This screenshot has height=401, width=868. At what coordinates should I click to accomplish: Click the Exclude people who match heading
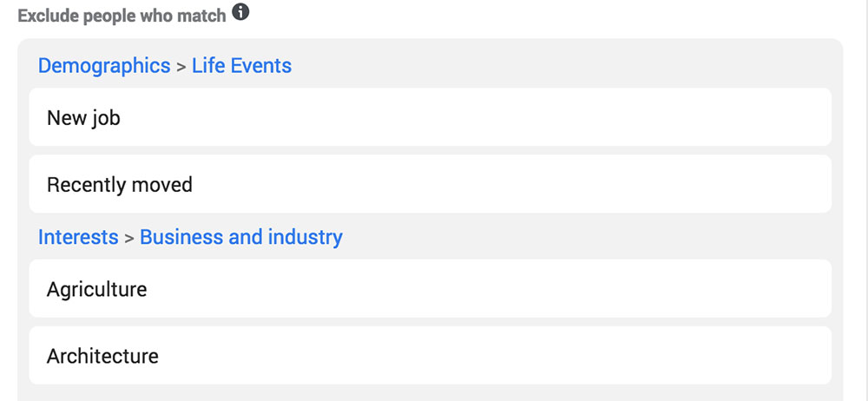pos(122,16)
